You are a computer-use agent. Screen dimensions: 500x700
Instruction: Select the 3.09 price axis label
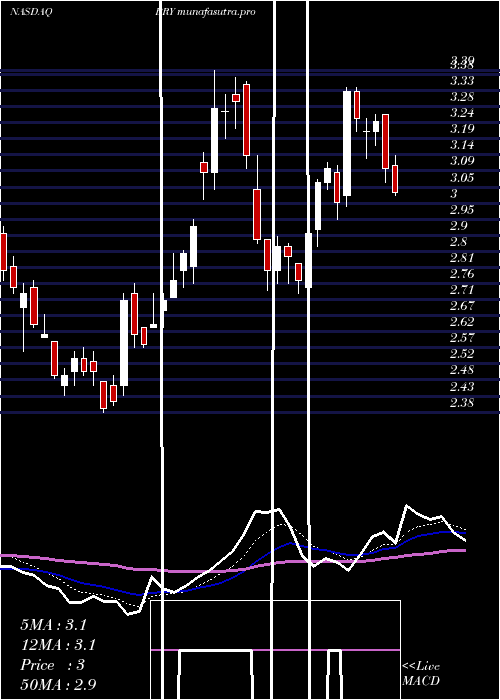pos(462,161)
